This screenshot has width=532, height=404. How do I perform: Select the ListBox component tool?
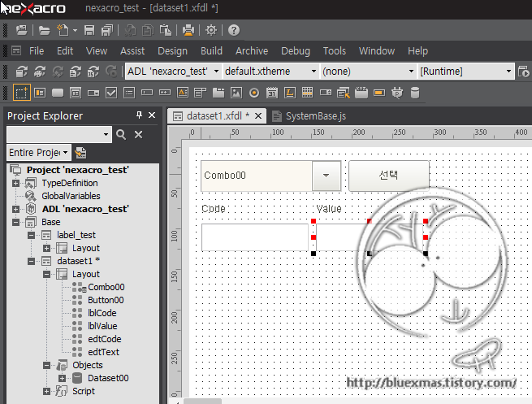129,93
